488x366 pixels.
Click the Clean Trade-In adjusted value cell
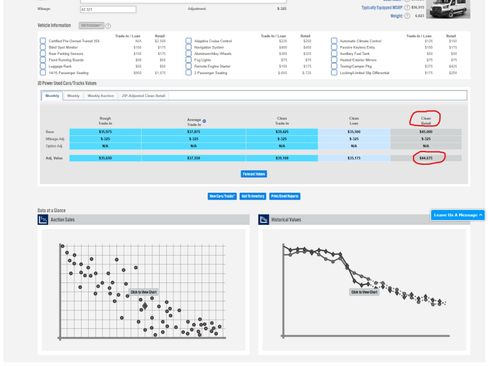tap(282, 158)
